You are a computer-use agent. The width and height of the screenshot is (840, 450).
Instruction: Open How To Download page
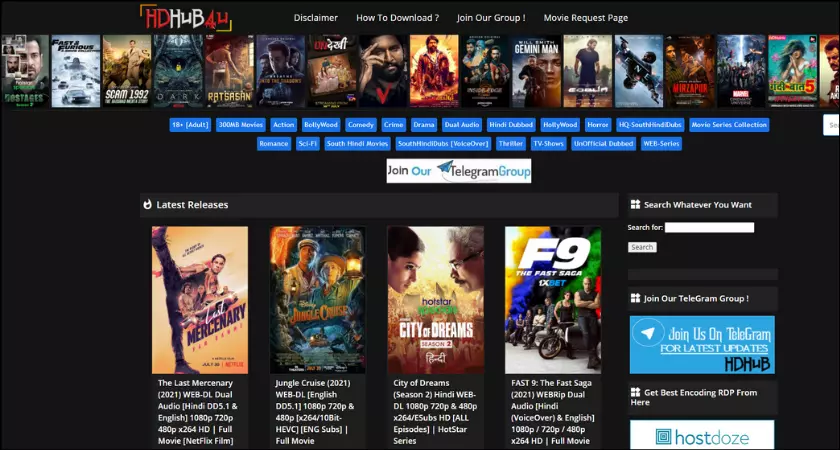pyautogui.click(x=398, y=18)
